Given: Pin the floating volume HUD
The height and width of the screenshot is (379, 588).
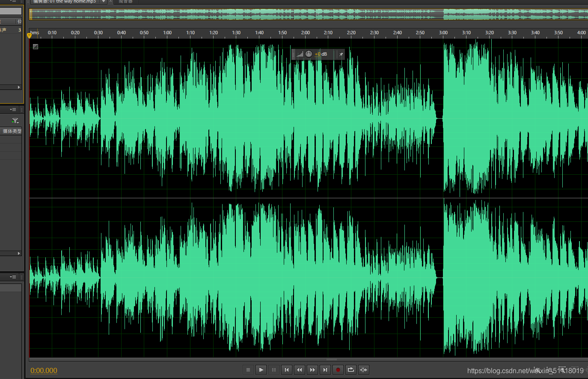Looking at the screenshot, I should [341, 54].
